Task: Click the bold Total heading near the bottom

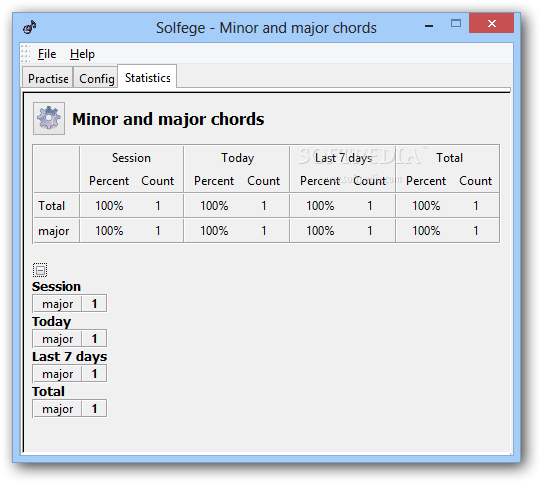Action: tap(48, 392)
